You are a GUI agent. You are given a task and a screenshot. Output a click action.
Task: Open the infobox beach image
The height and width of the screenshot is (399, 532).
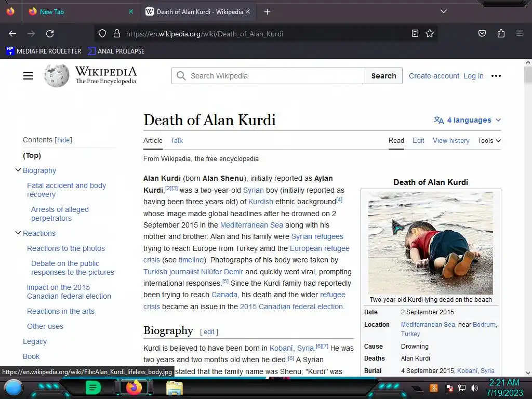(431, 243)
